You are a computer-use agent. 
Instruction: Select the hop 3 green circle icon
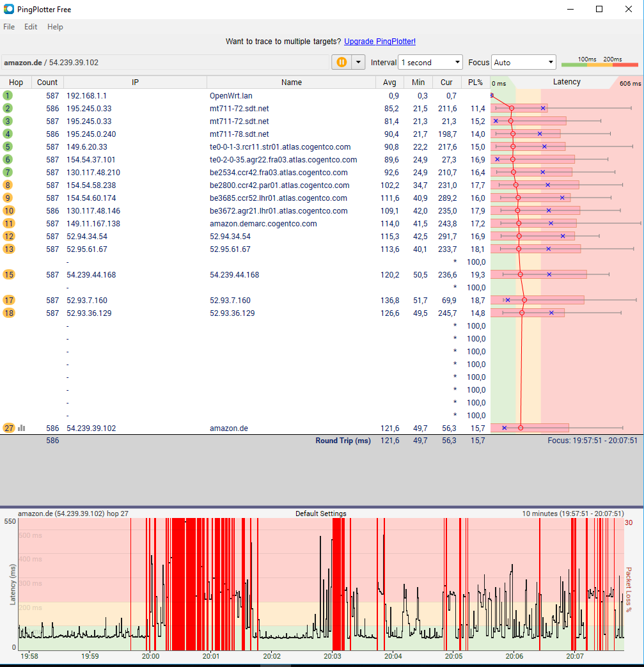coord(8,121)
